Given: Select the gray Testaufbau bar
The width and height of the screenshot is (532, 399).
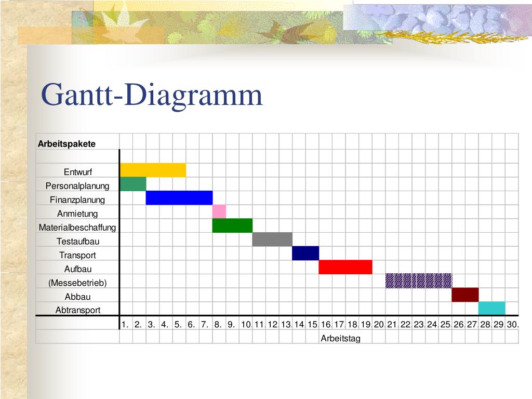Looking at the screenshot, I should click(272, 240).
